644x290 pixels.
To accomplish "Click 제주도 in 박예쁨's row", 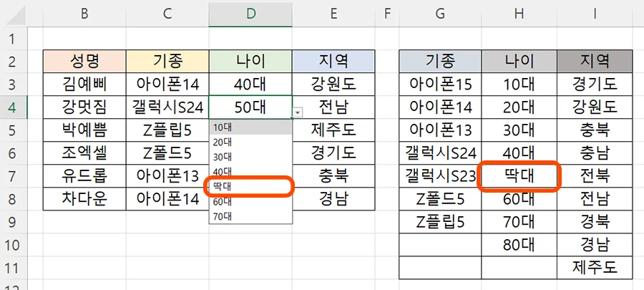I will point(333,130).
